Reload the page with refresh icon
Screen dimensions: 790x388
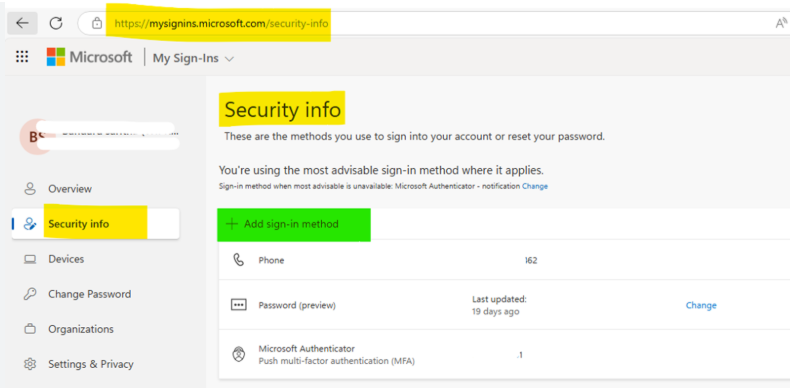[56, 23]
